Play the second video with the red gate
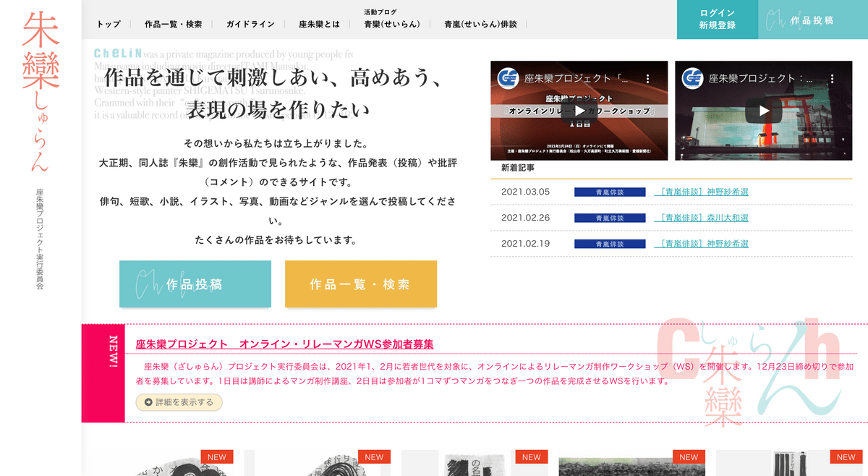 [x=763, y=111]
